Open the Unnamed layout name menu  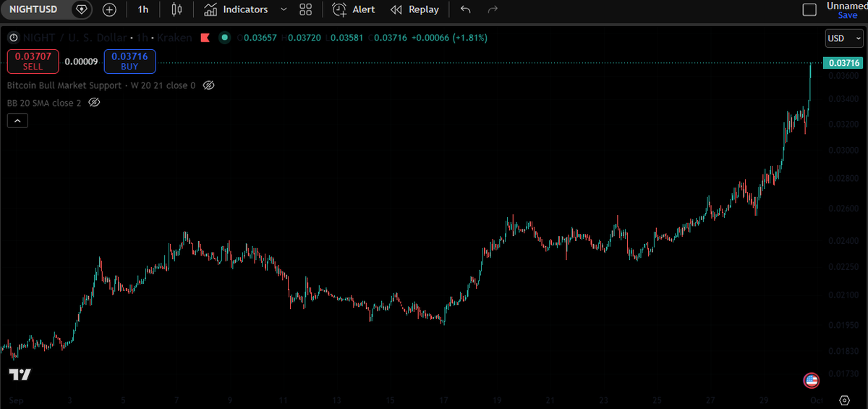click(847, 5)
